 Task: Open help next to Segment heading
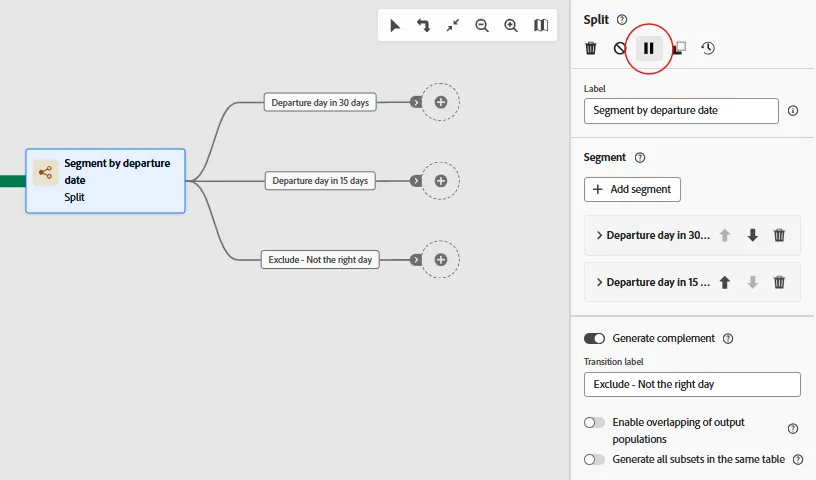(x=640, y=158)
